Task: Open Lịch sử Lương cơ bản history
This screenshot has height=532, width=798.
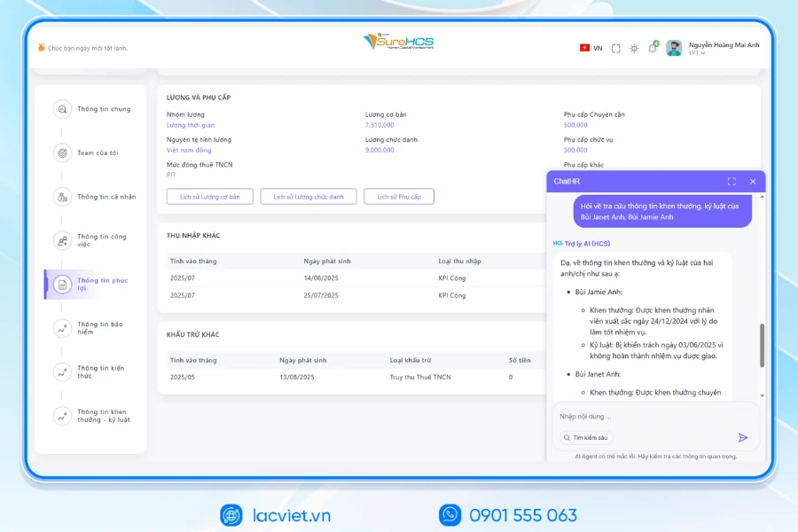Action: tap(209, 196)
